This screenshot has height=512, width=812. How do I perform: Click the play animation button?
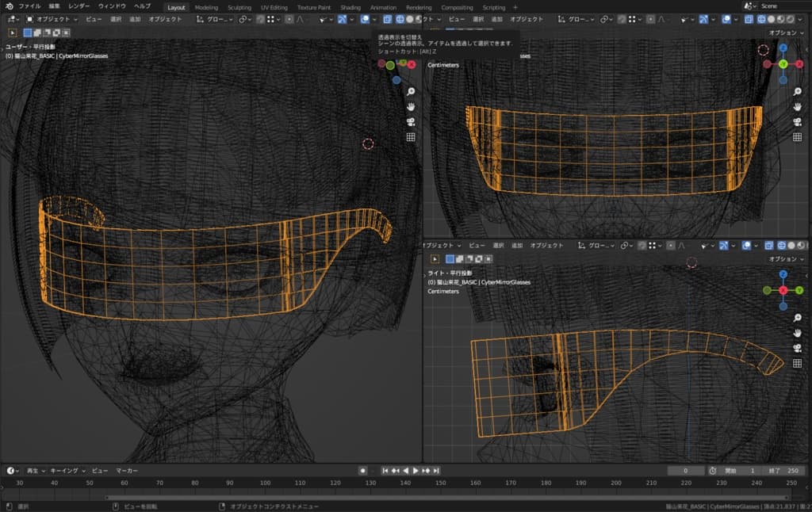click(x=416, y=471)
